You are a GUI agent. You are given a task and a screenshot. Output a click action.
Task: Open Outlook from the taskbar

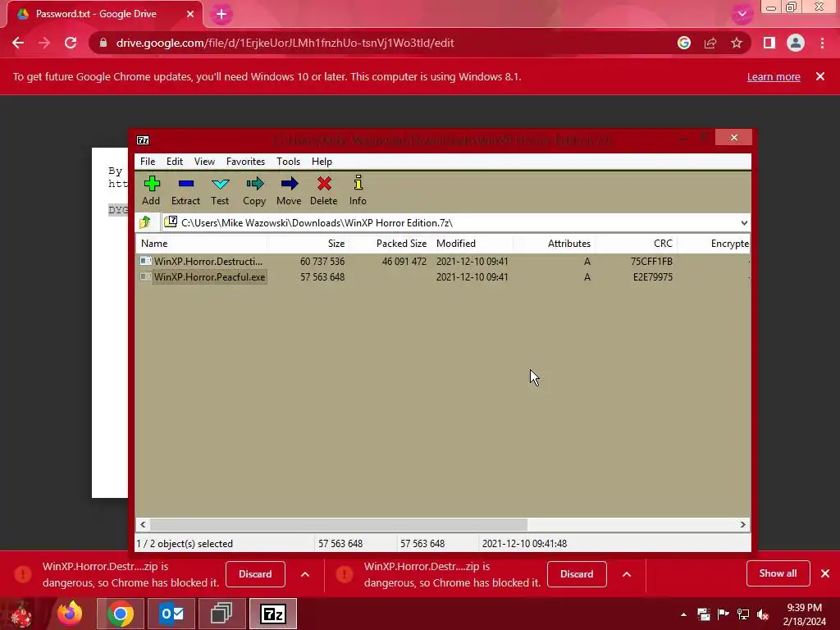171,614
